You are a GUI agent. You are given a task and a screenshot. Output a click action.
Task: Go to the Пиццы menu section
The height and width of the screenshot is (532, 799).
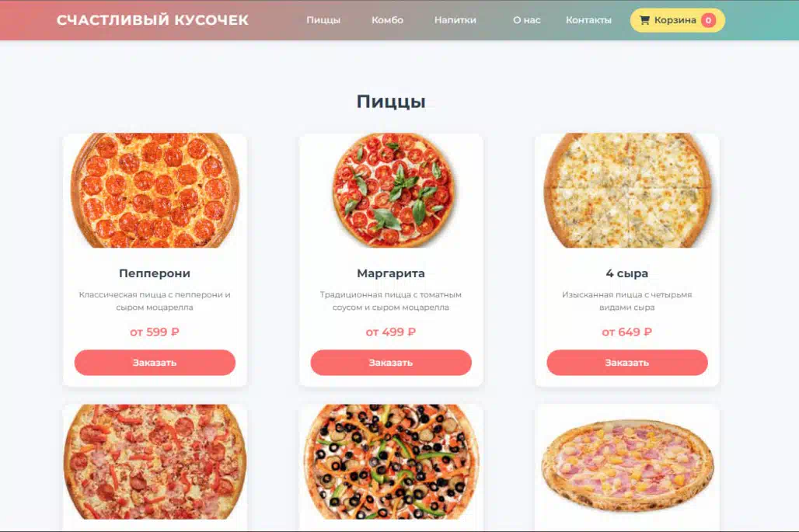[x=323, y=20]
